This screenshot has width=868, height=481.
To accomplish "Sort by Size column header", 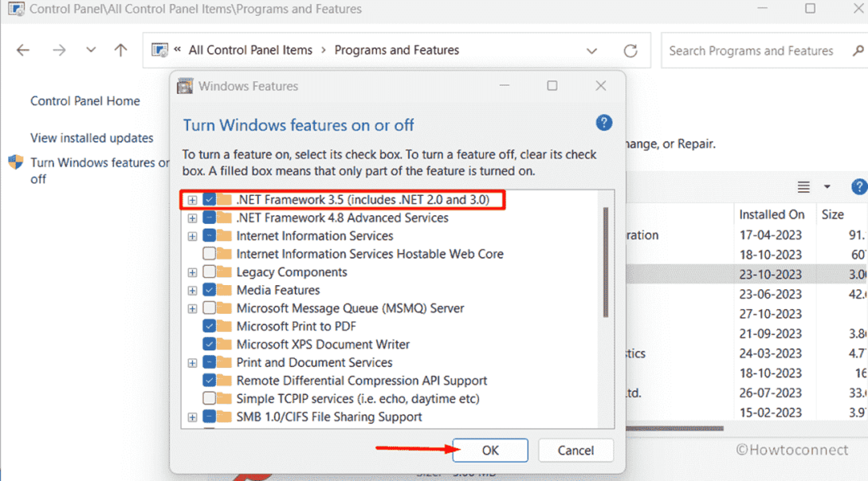I will [833, 214].
